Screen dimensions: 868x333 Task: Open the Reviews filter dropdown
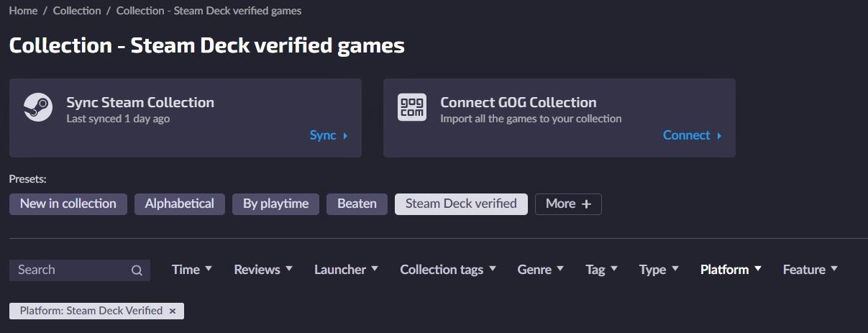tap(263, 270)
